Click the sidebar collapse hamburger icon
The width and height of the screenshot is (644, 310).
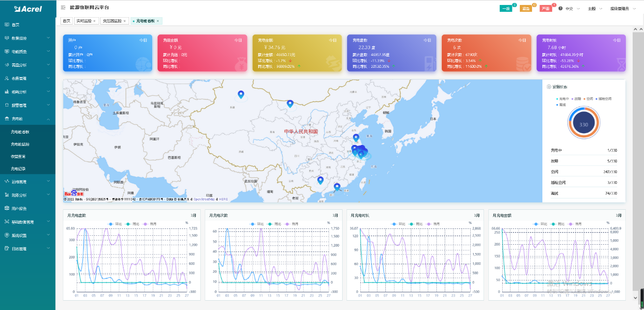click(63, 8)
